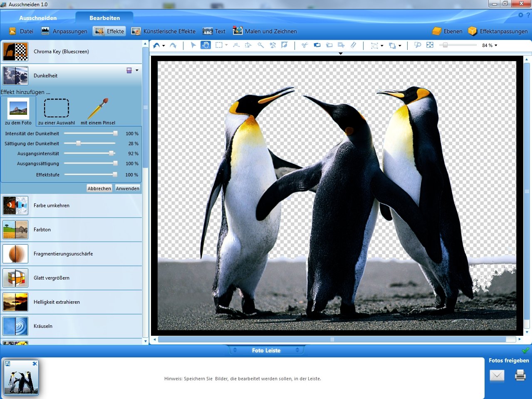Choose 'zu dem Foto' effect target

click(18, 111)
